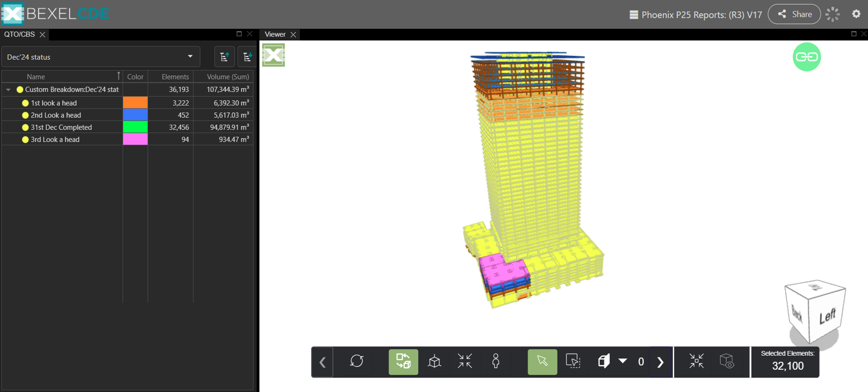Activate the first-person walk mode
Screen dimensions: 868x392
point(495,361)
